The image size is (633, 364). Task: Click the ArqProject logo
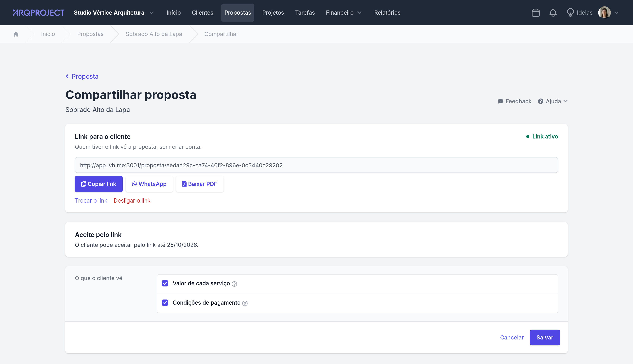pos(39,12)
